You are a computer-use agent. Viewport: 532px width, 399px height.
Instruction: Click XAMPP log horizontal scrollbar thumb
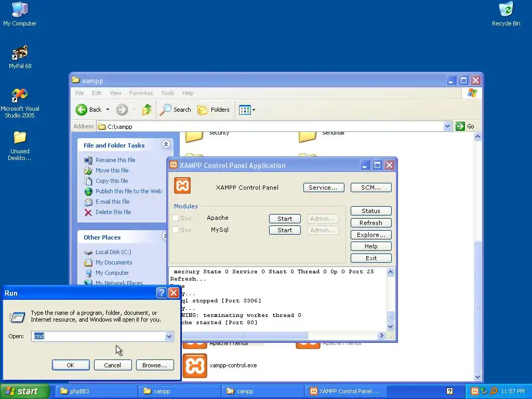244,336
